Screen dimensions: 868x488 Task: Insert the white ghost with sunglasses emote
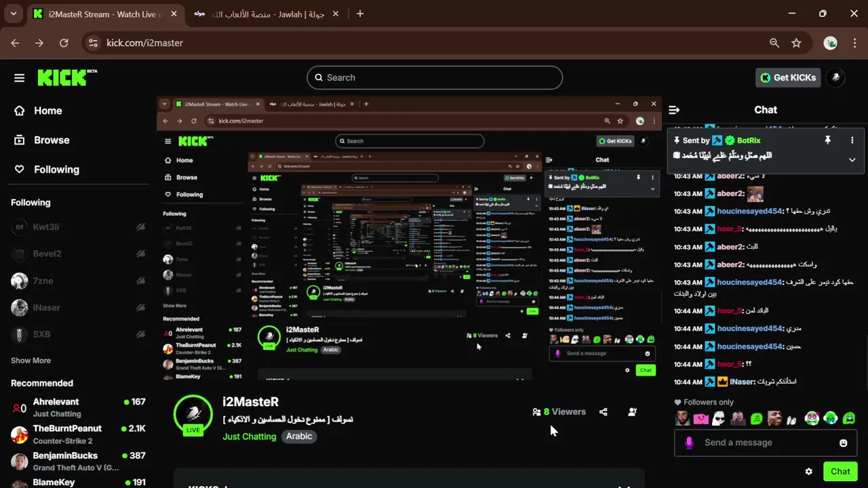[719, 419]
